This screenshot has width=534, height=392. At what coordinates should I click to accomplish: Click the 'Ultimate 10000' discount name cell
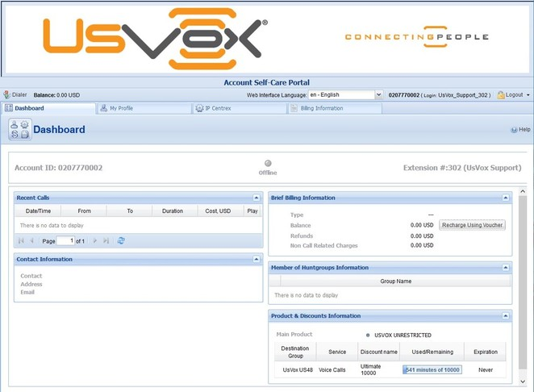(370, 370)
